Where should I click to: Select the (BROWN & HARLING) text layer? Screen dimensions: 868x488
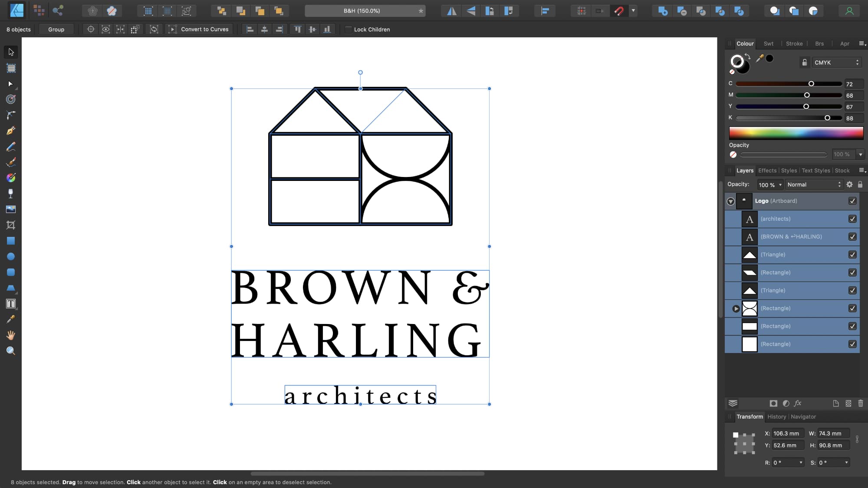coord(798,236)
